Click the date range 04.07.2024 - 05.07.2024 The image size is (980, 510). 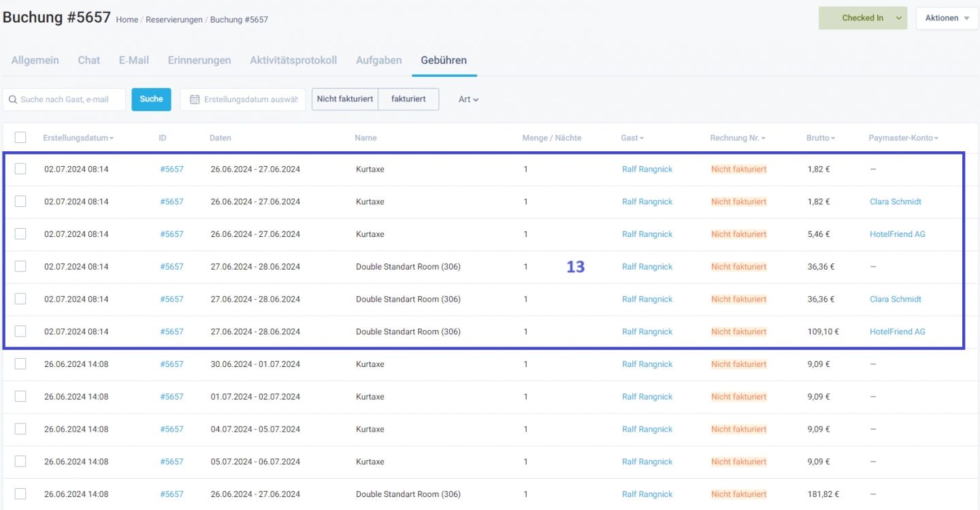point(255,429)
